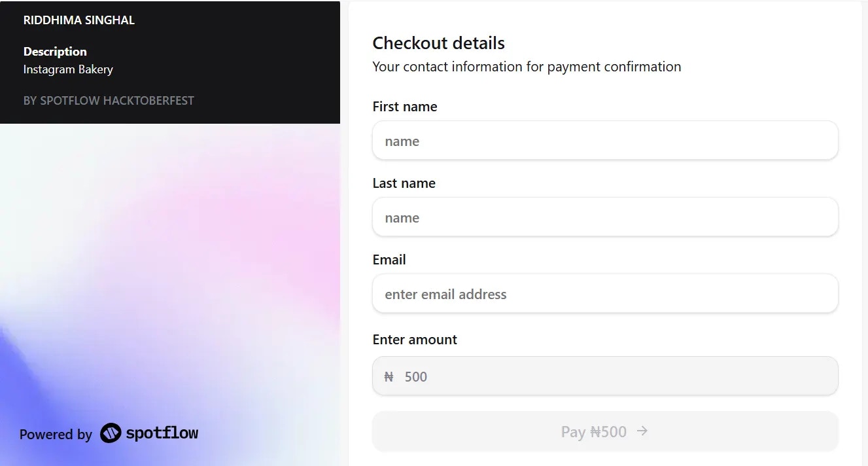Image resolution: width=868 pixels, height=466 pixels.
Task: Click the First name field label
Action: tap(404, 106)
